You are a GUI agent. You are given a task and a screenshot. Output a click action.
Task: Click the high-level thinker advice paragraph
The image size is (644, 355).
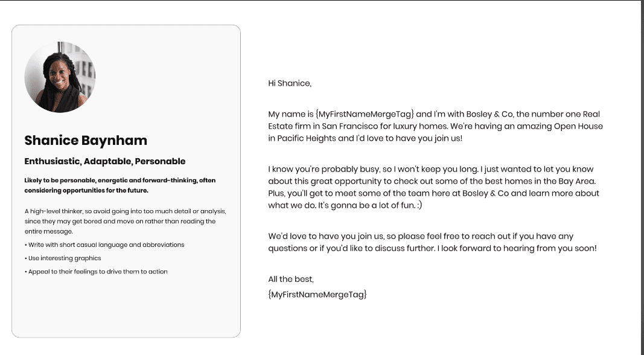tap(125, 221)
